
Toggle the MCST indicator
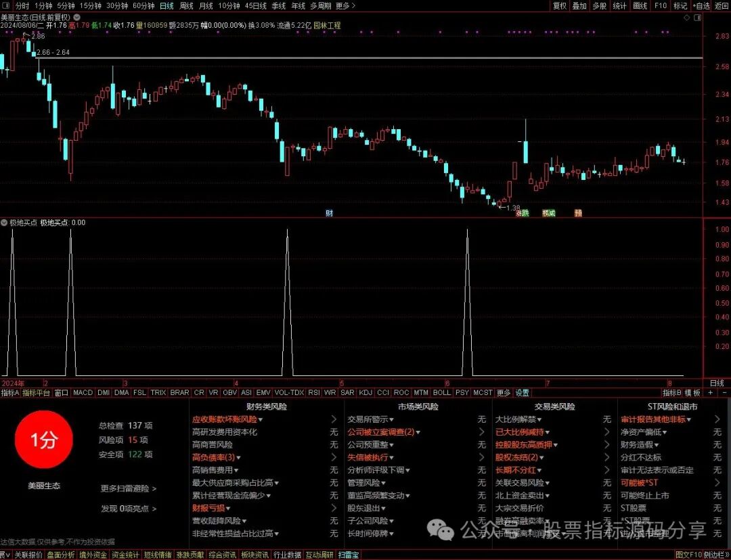(483, 393)
